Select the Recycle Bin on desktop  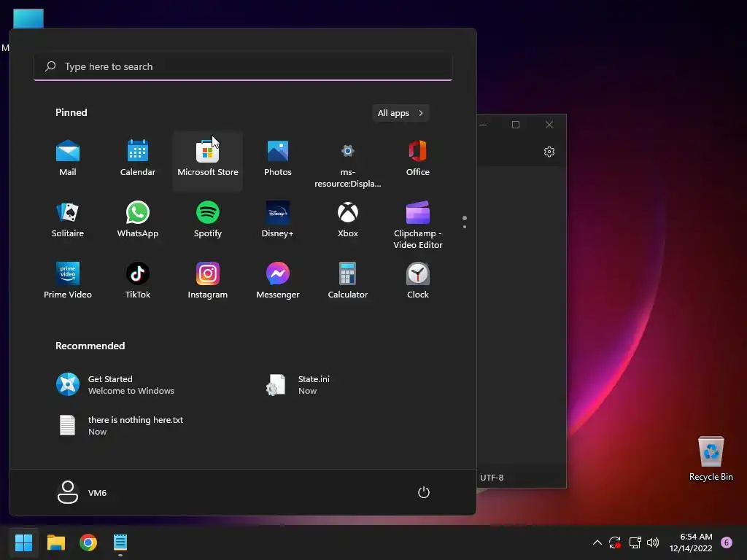tap(711, 459)
